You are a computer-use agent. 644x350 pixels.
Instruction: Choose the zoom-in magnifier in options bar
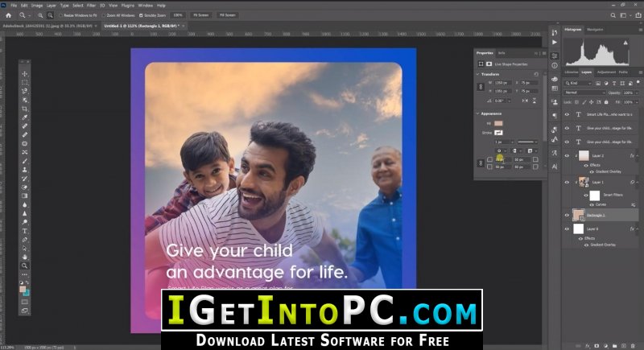(40, 15)
